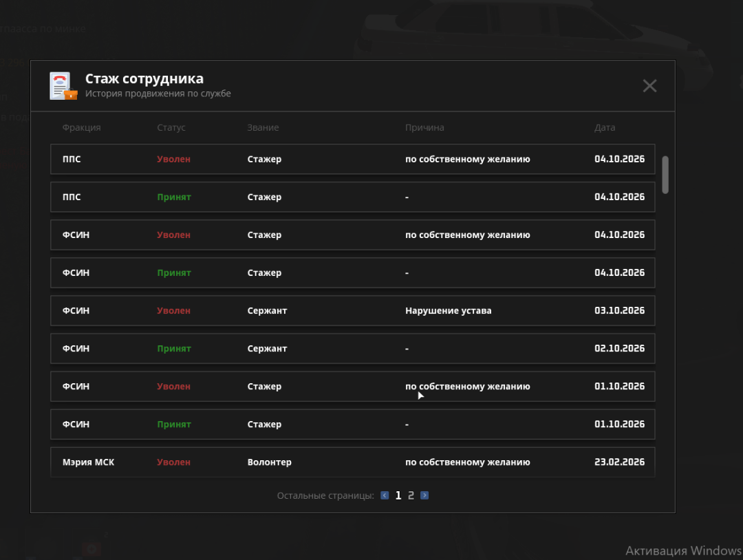The width and height of the screenshot is (743, 560).
Task: Click the История продвижения по службе subtitle
Action: tap(158, 94)
